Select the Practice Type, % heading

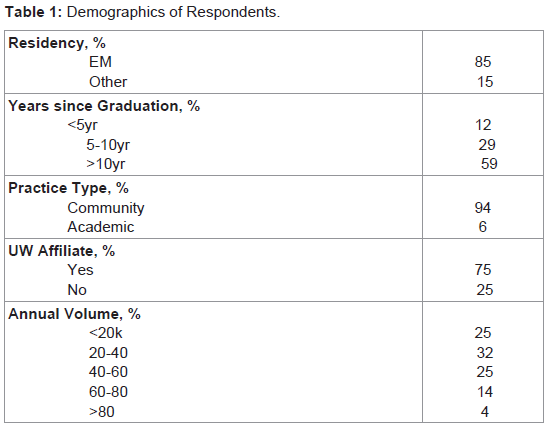(68, 188)
